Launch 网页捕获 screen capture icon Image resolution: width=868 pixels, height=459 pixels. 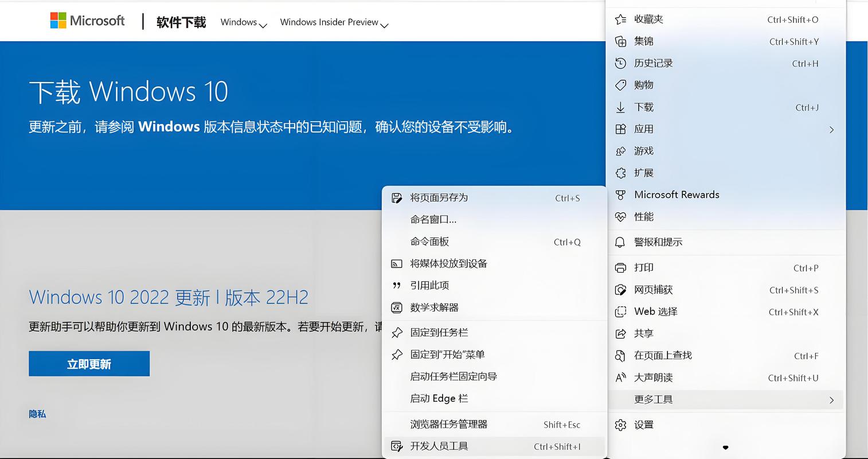point(621,290)
